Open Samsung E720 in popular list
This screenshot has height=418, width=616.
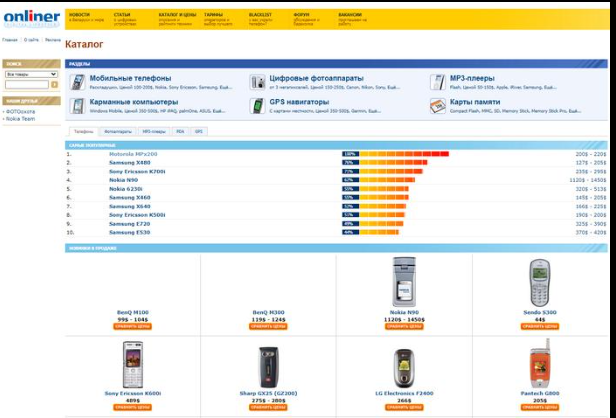[x=130, y=224]
